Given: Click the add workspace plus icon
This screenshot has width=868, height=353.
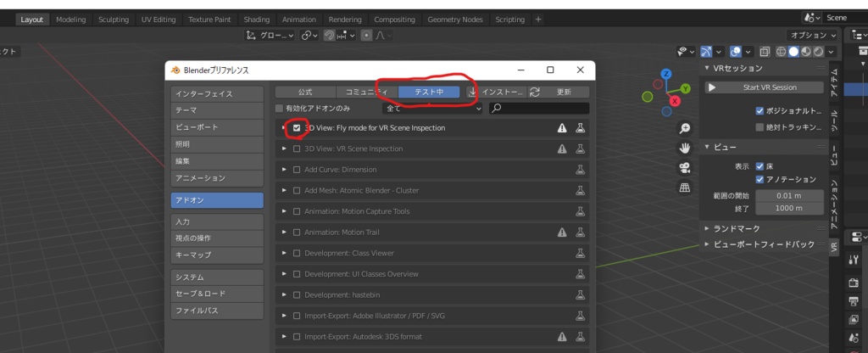Looking at the screenshot, I should point(538,20).
